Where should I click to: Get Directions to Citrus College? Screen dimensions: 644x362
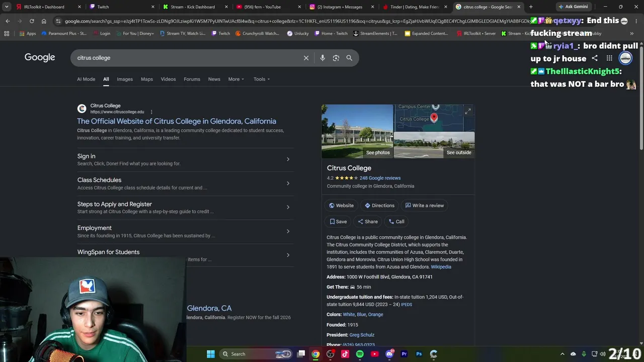379,206
